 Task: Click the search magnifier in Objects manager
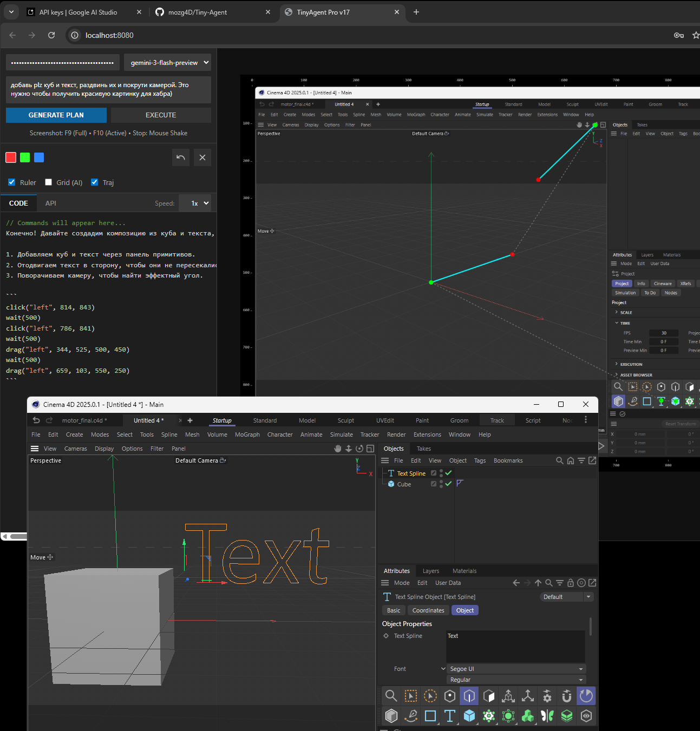tap(559, 460)
